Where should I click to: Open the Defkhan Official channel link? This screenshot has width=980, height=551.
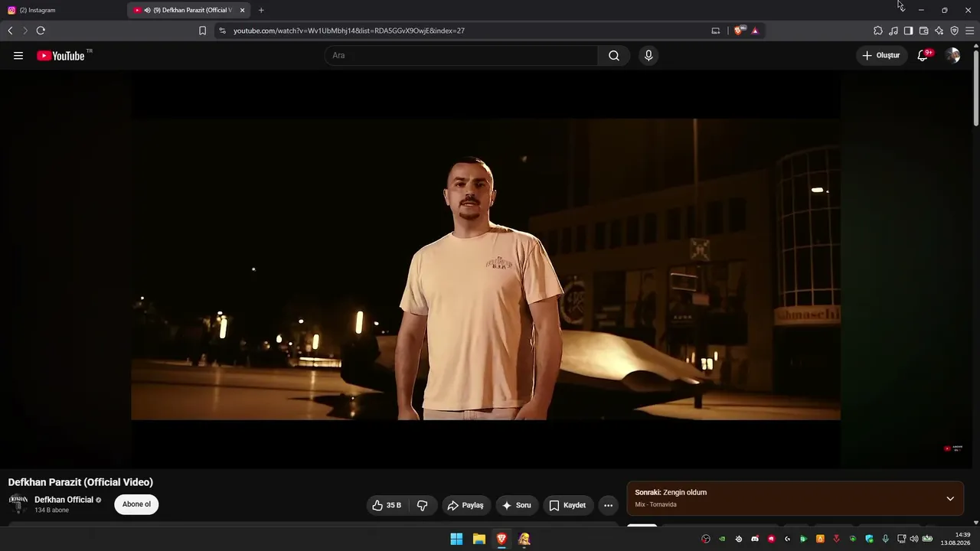(64, 500)
